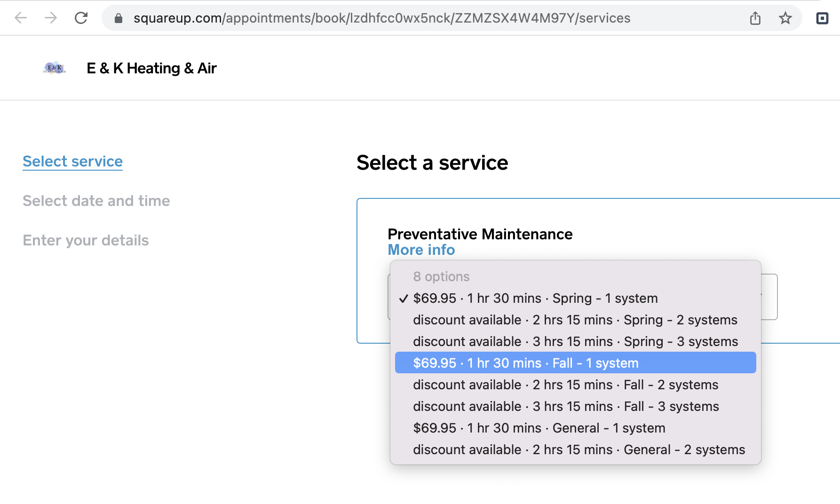Click the browser forward arrow
The image size is (840, 504).
tap(51, 18)
